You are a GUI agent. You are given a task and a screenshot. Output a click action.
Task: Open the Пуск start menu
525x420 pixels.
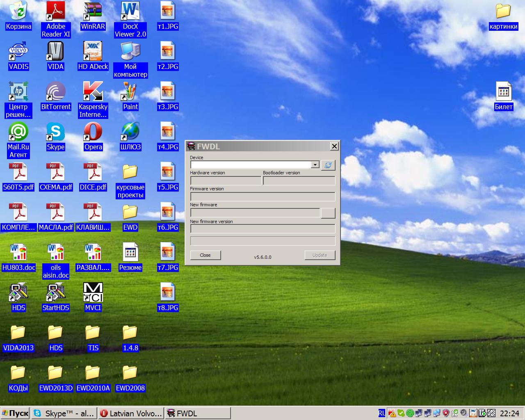click(x=15, y=413)
